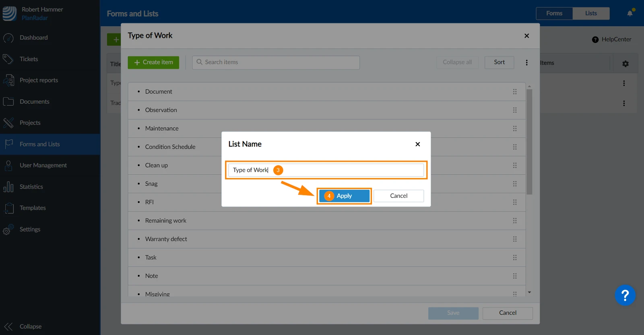This screenshot has height=335, width=644.
Task: Switch to the Lists tab
Action: [x=591, y=13]
